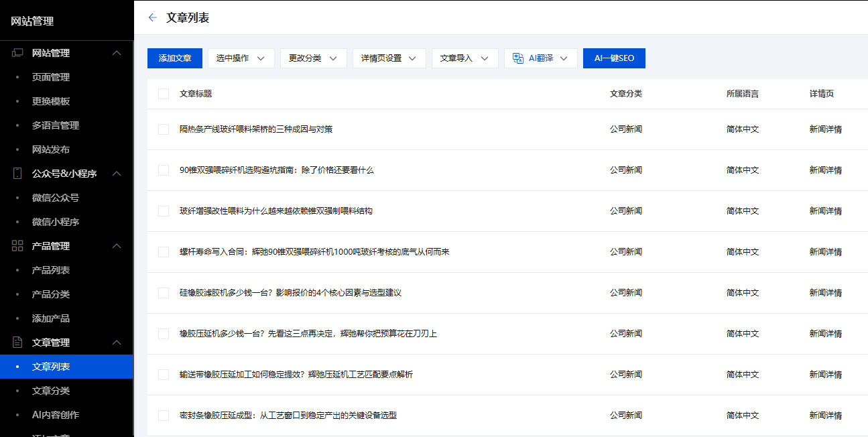The height and width of the screenshot is (437, 868).
Task: Open article 输送带橡胶压延加工如何稳定提效
Action: 296,375
